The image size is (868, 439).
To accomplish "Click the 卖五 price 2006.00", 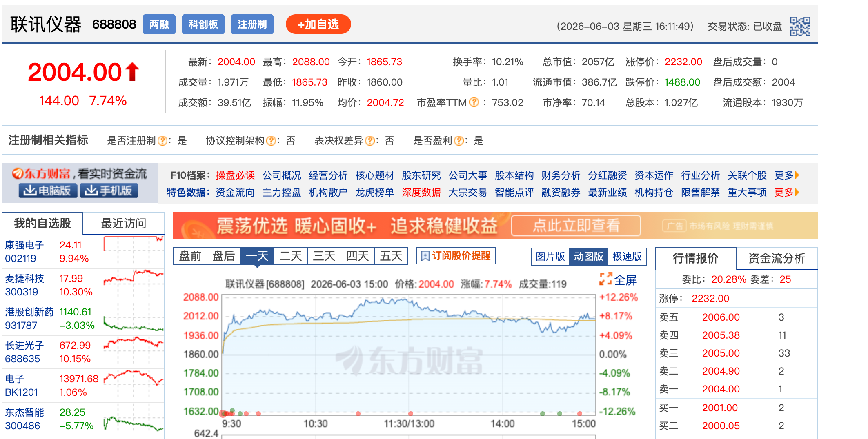I will (721, 317).
